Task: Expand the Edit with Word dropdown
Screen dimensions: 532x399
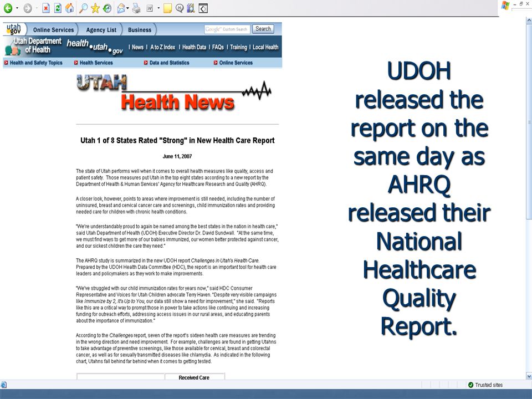Action: pyautogui.click(x=158, y=8)
